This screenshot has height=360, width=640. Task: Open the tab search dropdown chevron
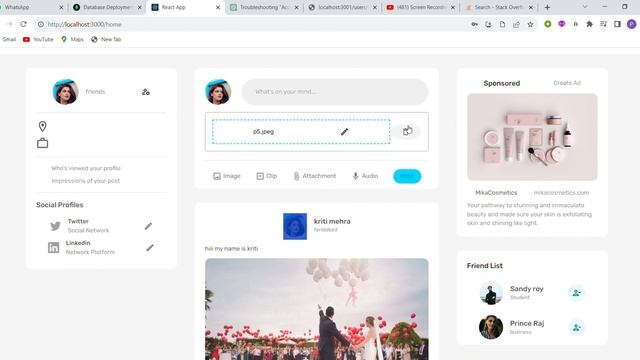point(585,7)
